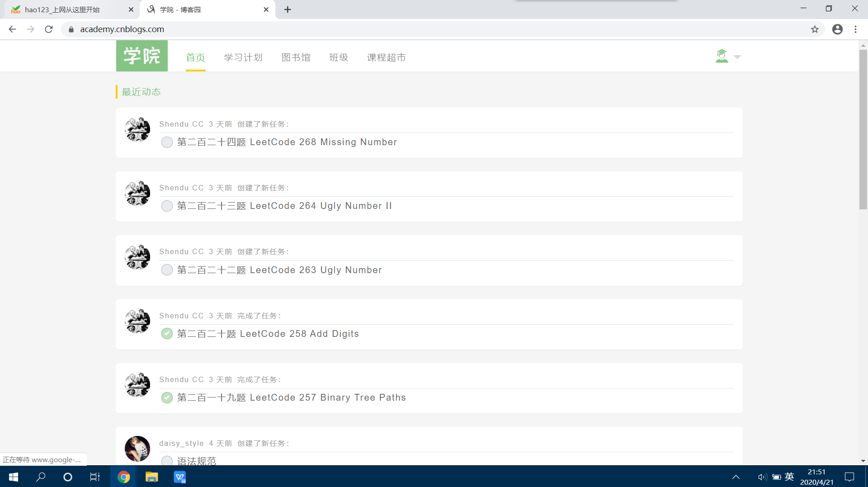Uncheck the LeetCode 258 Add Digits task
Viewport: 868px width, 487px height.
click(167, 334)
